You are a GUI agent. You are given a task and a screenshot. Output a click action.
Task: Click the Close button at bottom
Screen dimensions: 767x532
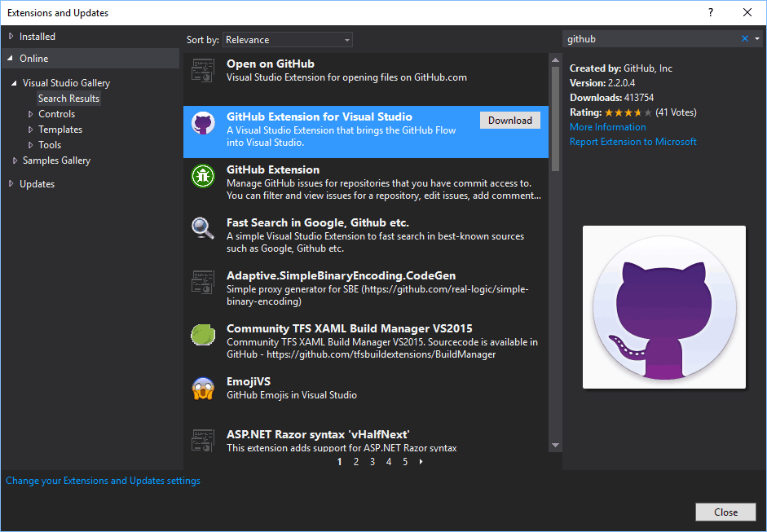click(725, 512)
